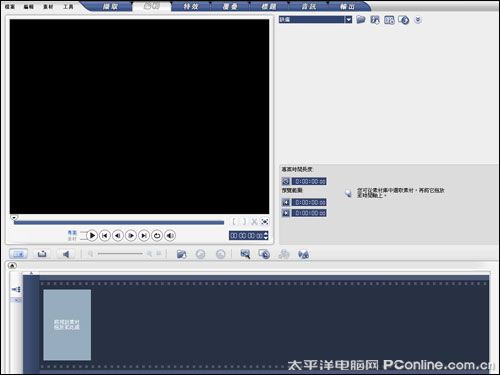Click the fit project in window icon
The image size is (500, 375).
coord(159,254)
